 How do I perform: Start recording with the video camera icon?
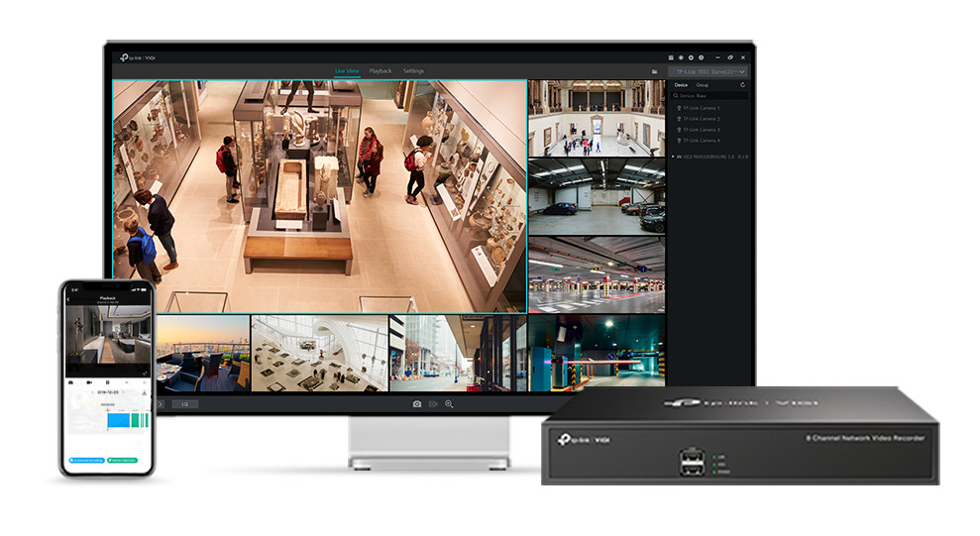(x=433, y=404)
